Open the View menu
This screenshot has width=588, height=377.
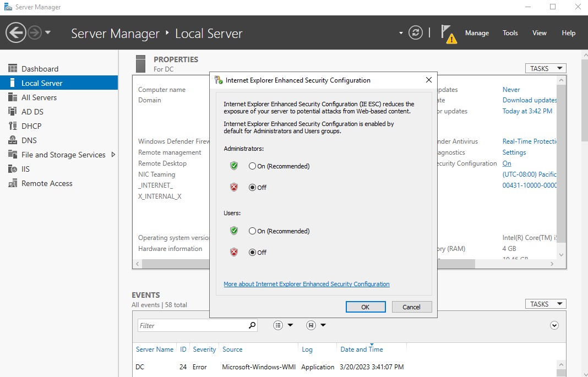pyautogui.click(x=539, y=33)
